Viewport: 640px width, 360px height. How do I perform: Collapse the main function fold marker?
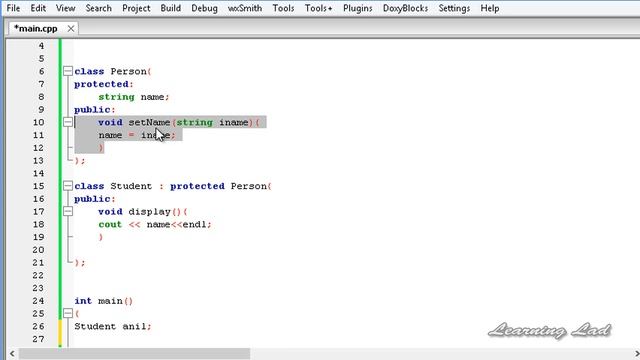click(x=68, y=313)
